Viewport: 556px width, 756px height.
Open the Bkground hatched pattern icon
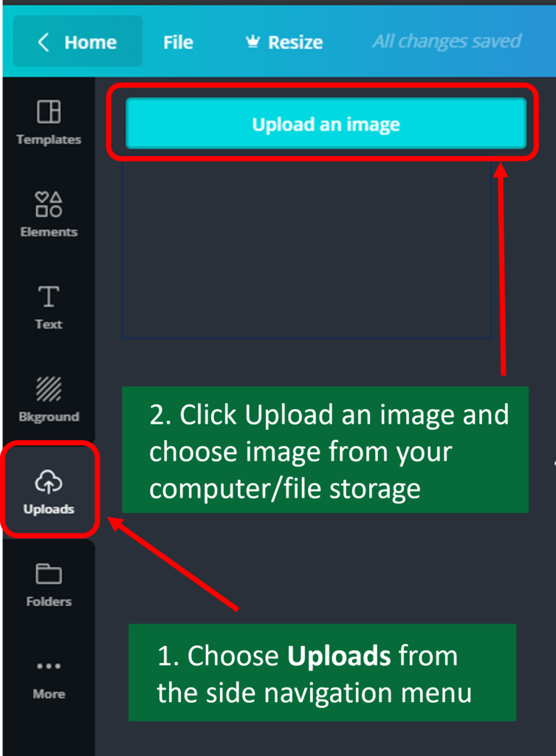49,388
